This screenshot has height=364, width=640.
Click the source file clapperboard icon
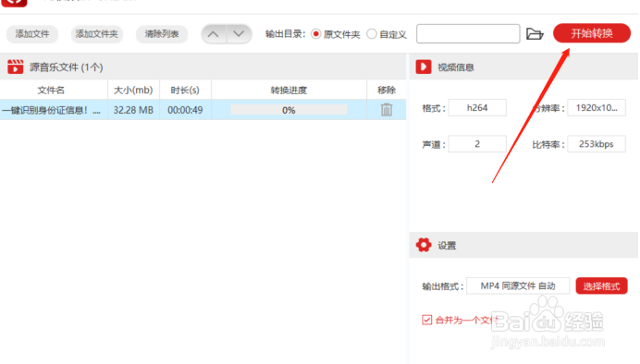pos(15,67)
